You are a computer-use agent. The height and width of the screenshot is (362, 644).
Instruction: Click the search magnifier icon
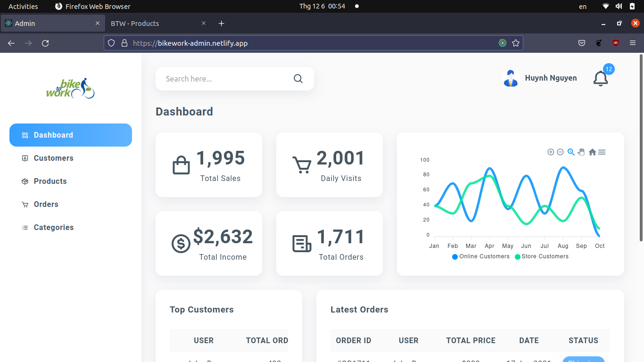[x=298, y=78]
